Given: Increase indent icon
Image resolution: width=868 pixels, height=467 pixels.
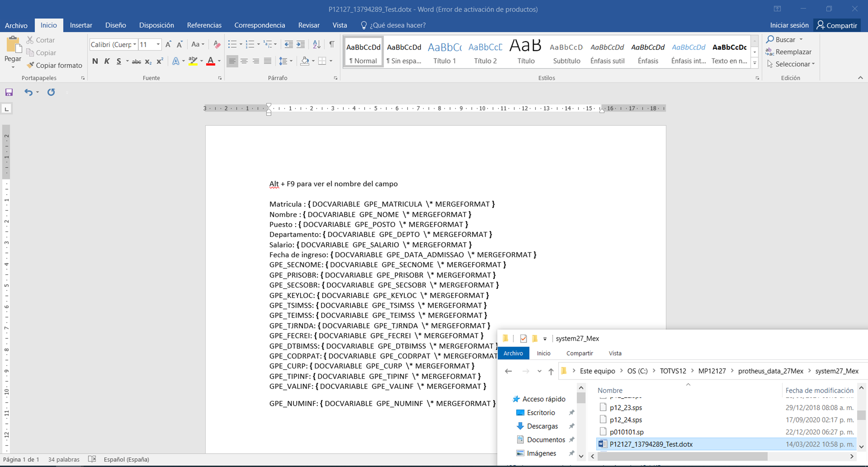Looking at the screenshot, I should [x=301, y=44].
